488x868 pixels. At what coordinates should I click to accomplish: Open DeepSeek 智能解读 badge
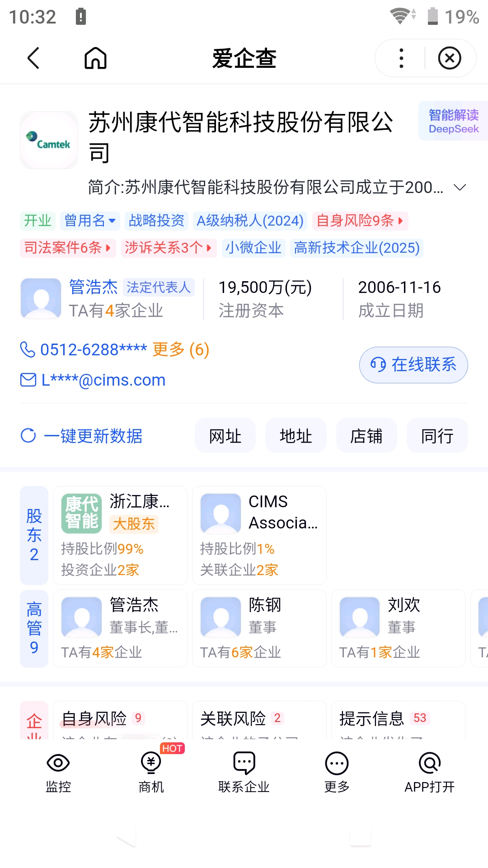point(453,121)
